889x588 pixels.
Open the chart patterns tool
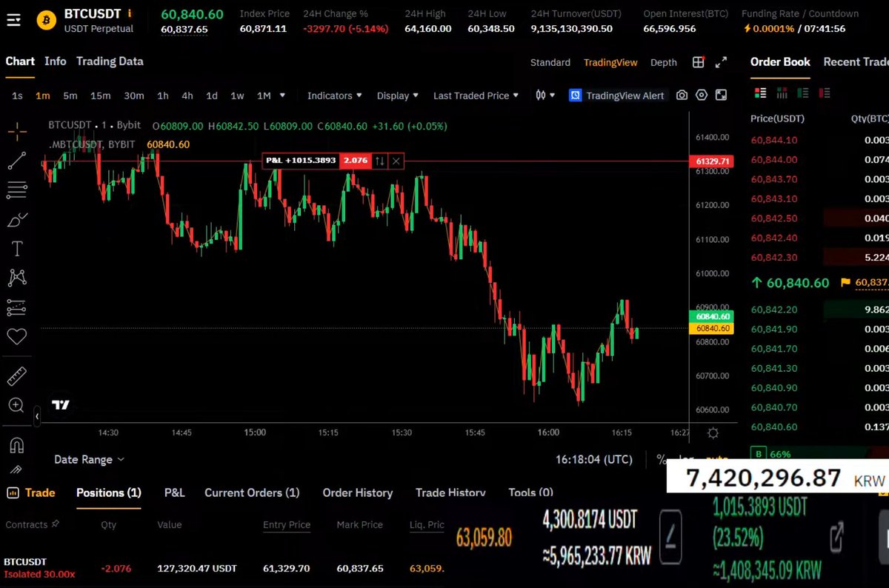click(17, 278)
